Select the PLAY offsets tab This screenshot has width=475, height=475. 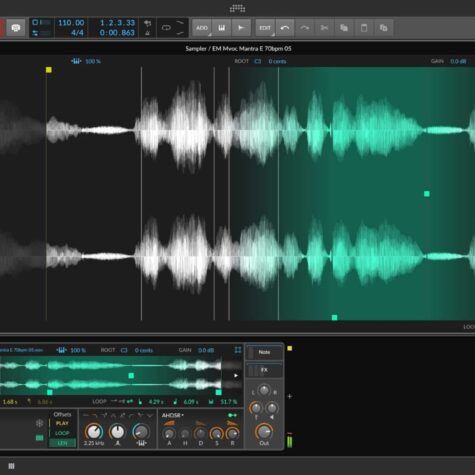62,423
